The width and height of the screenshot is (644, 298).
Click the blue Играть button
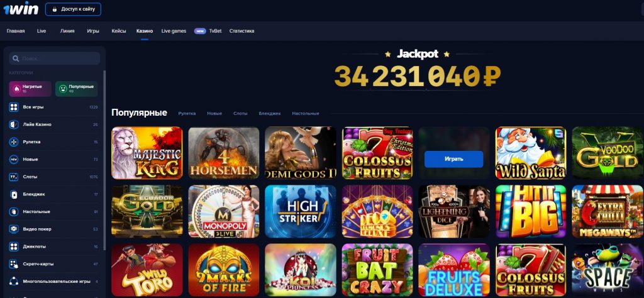454,159
